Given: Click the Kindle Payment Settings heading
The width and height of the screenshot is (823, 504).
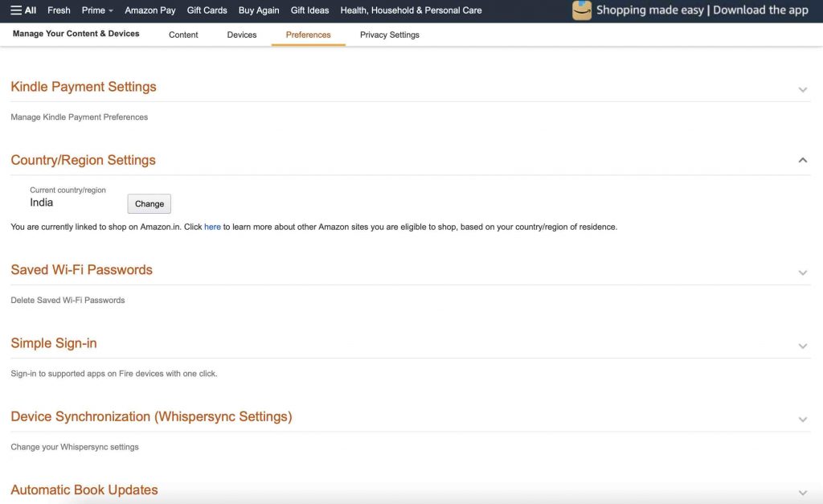Looking at the screenshot, I should 84,87.
